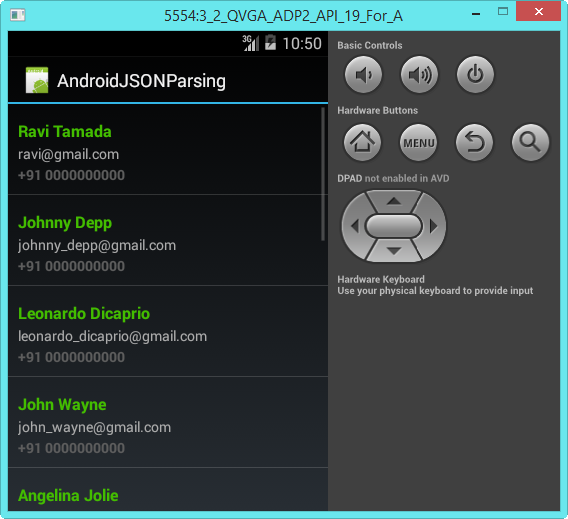Open the Leonardo Dicaprio contact entry
568x519 pixels.
[x=168, y=331]
